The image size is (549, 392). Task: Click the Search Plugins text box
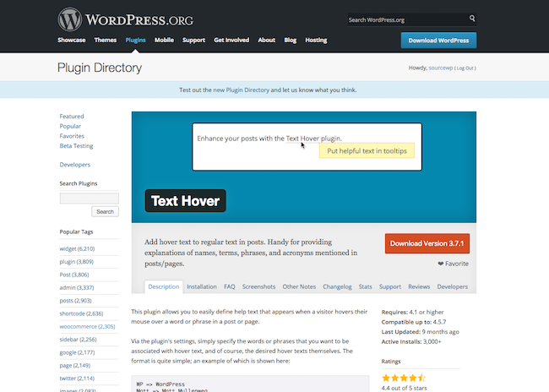(89, 198)
